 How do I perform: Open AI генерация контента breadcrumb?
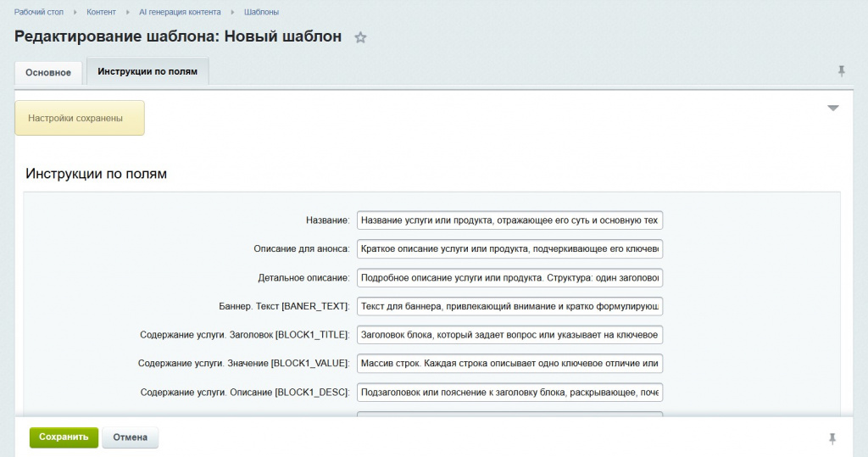click(x=180, y=13)
